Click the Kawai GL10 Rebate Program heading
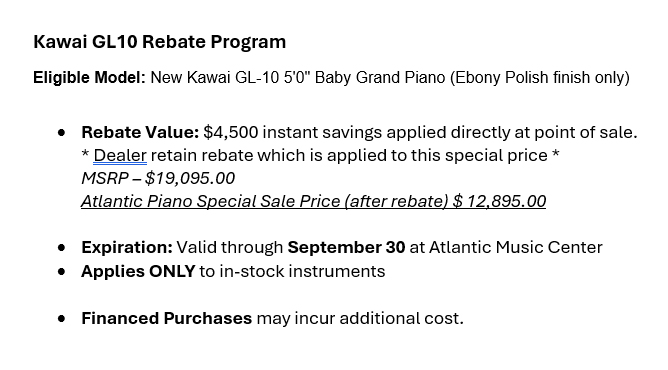Screen dimensions: 668x370 (159, 42)
